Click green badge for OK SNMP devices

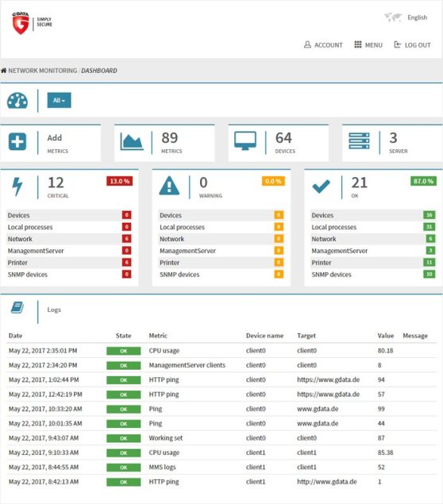(x=430, y=274)
